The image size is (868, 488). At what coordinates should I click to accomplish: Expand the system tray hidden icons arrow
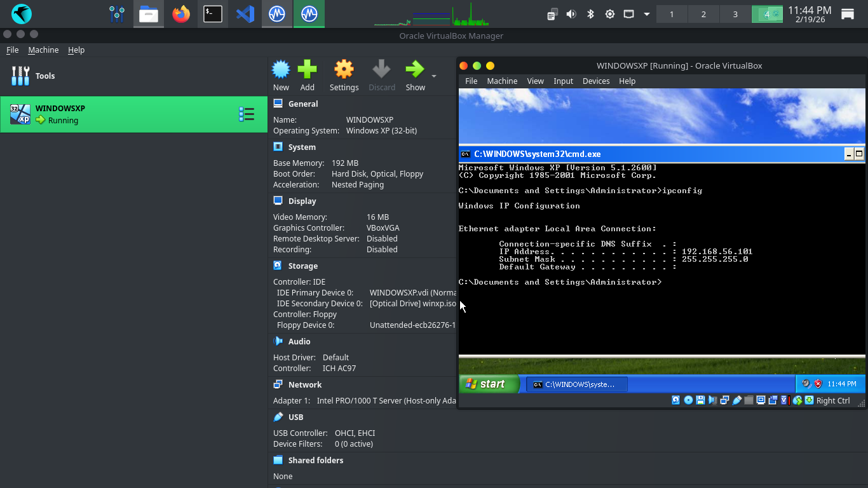pos(647,14)
